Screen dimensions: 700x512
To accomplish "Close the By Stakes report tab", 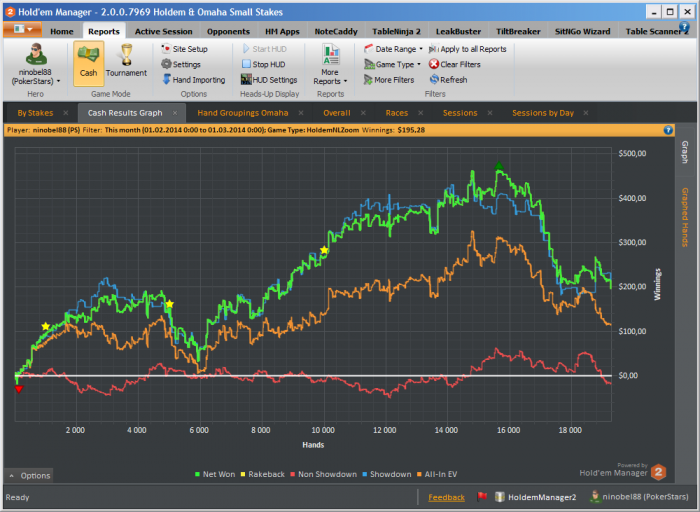I will 66,113.
